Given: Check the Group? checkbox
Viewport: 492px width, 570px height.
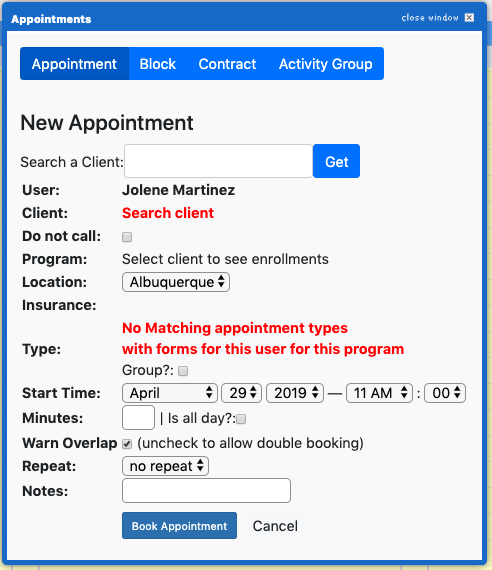Looking at the screenshot, I should [x=183, y=371].
